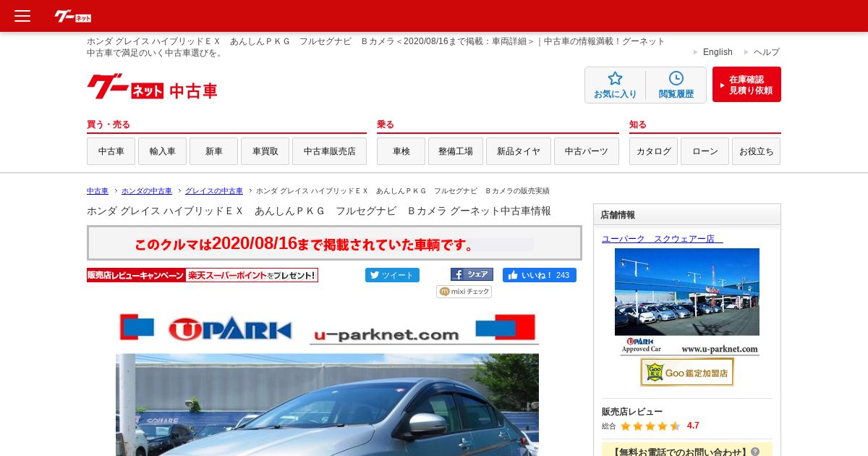868x456 pixels.
Task: Select 車検 menu item
Action: [401, 151]
